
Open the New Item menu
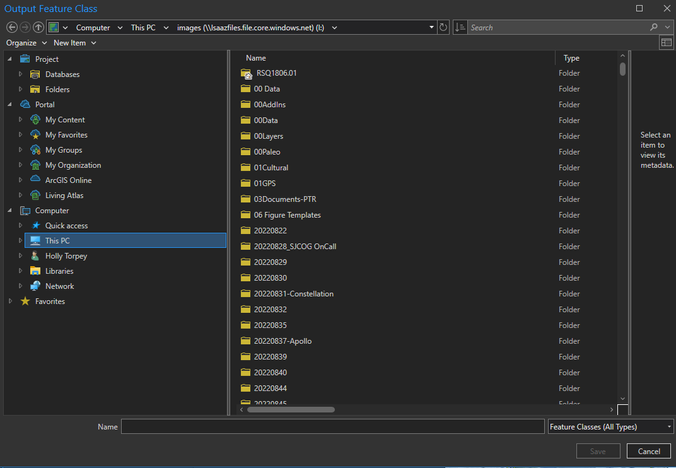[x=75, y=43]
